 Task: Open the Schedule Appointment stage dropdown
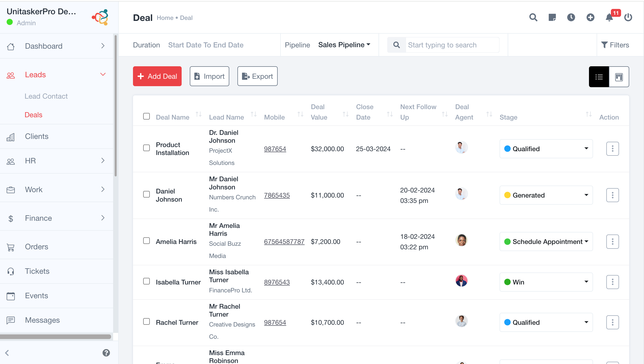pos(546,241)
